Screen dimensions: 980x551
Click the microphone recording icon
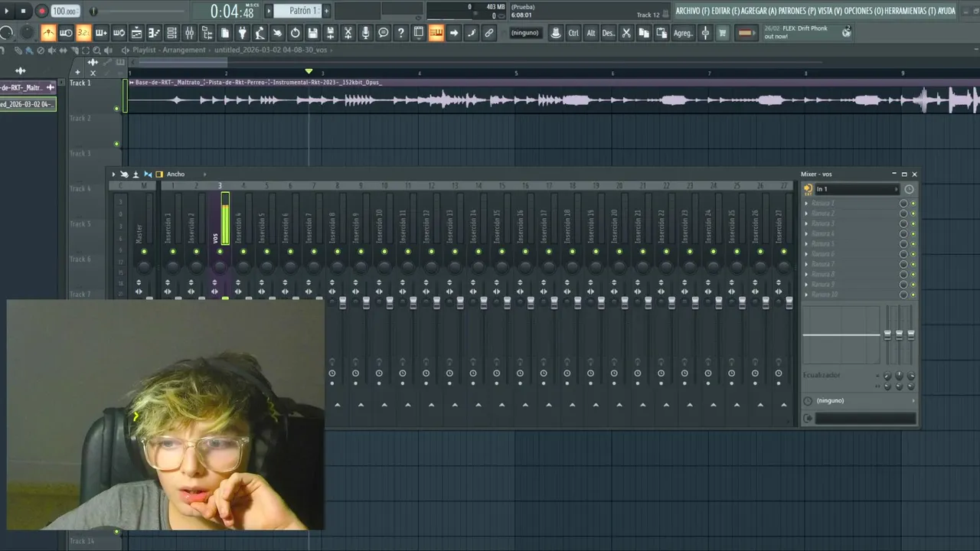point(365,33)
